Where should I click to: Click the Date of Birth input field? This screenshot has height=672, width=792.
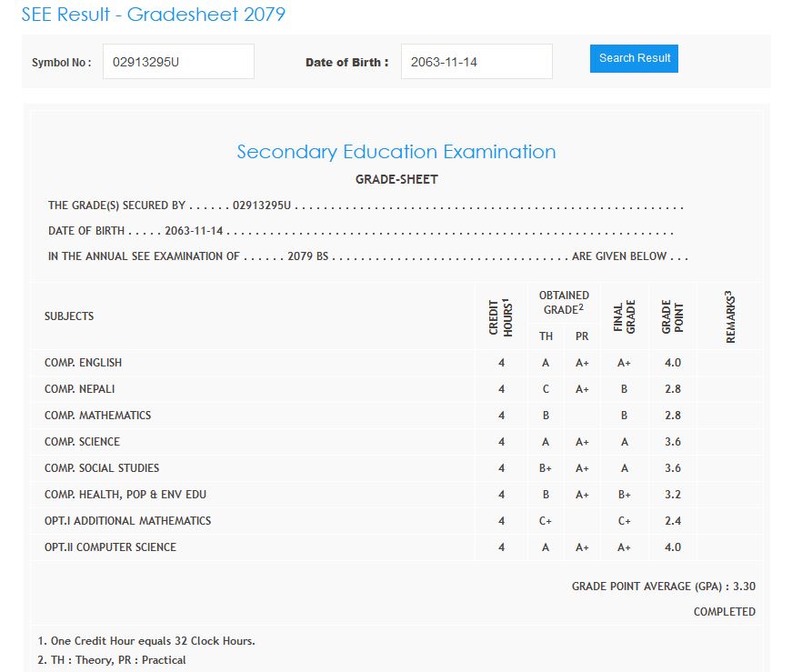pos(476,62)
